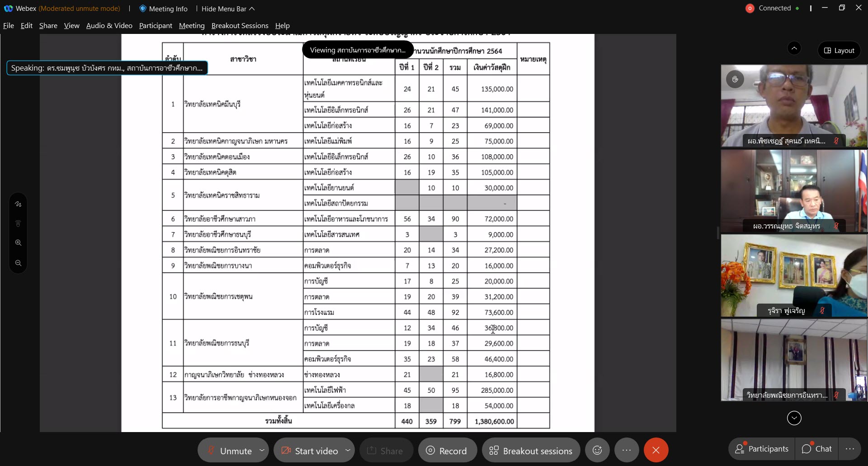The height and width of the screenshot is (466, 868).
Task: Click the Webex logo icon in the title bar
Action: [8, 9]
